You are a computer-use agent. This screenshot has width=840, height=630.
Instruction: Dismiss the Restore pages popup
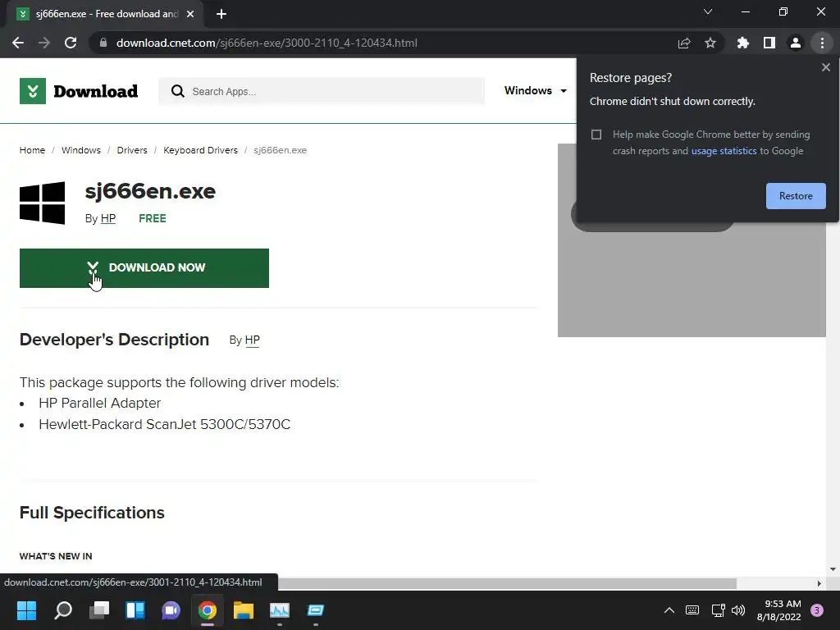click(825, 67)
